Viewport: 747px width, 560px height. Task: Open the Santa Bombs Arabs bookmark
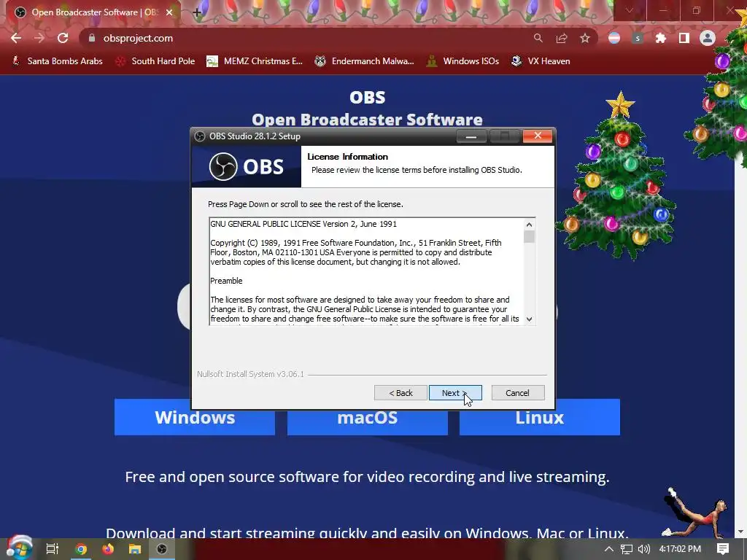tap(57, 61)
